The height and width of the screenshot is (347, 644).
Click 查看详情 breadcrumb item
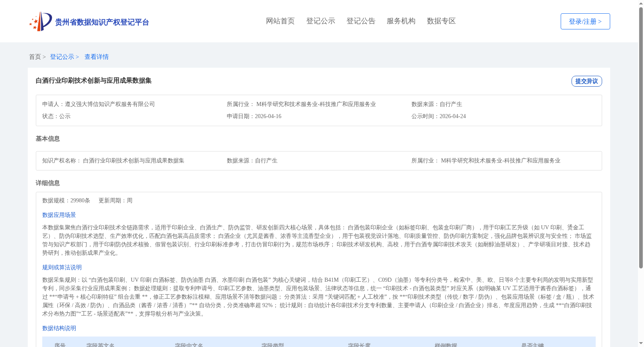pos(97,57)
